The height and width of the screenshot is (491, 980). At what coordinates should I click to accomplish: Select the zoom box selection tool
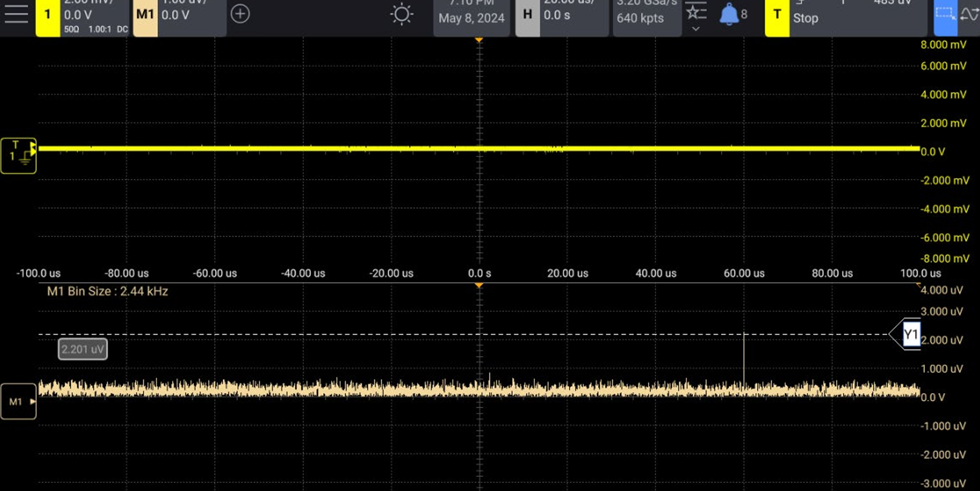945,15
